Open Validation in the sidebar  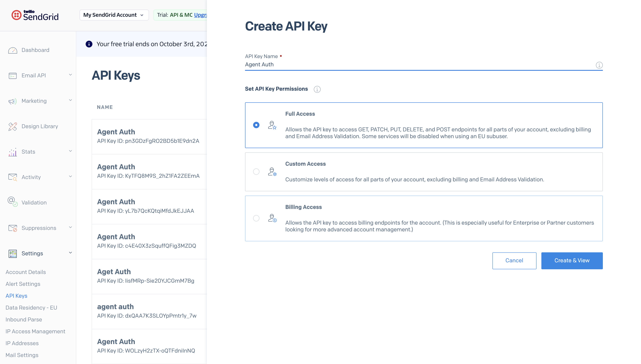click(x=34, y=203)
